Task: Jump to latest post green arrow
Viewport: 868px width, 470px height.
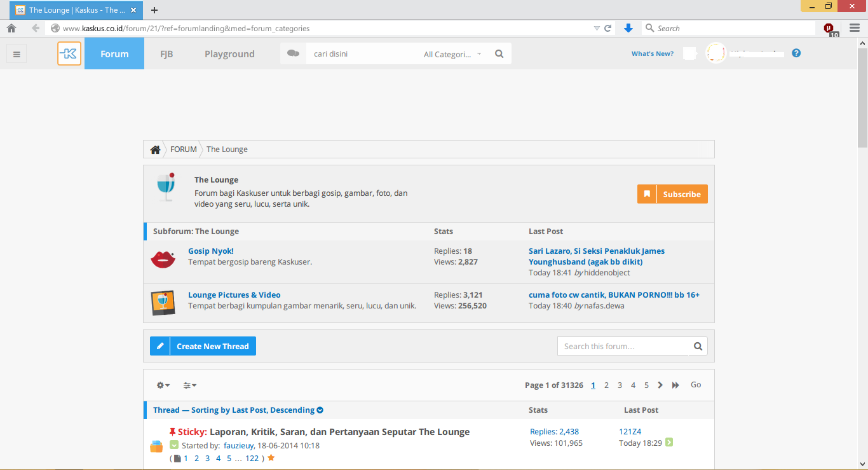Action: tap(669, 443)
